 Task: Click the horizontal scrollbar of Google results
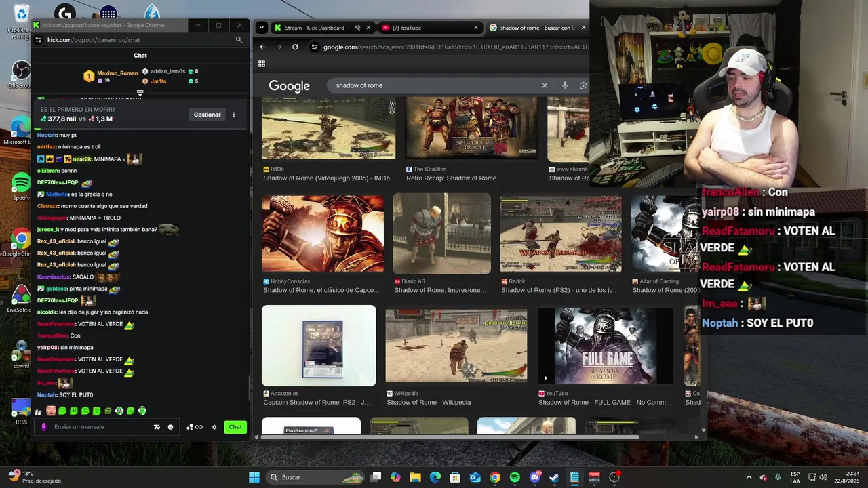click(x=450, y=437)
